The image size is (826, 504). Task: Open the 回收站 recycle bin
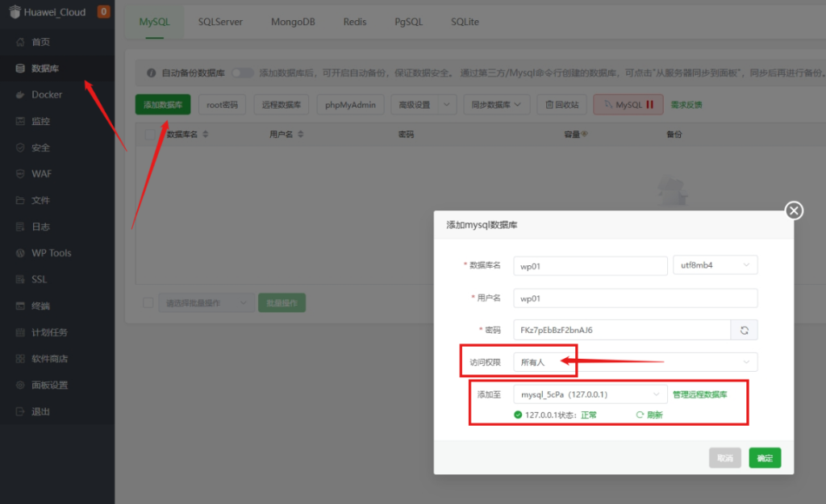(x=561, y=105)
